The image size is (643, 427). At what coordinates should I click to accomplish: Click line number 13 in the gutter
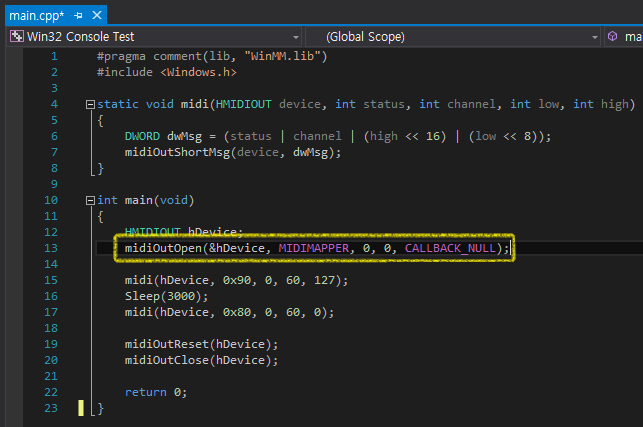click(x=51, y=248)
